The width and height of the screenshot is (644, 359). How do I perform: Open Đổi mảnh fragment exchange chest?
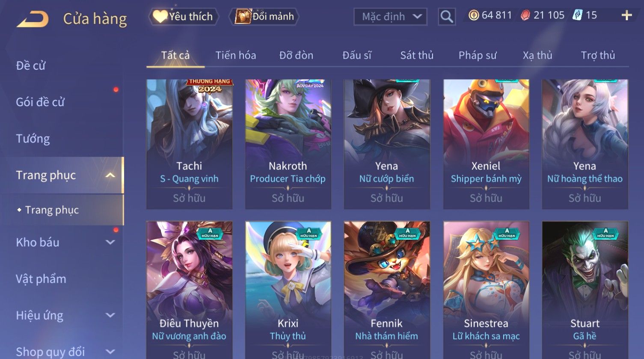tap(264, 17)
